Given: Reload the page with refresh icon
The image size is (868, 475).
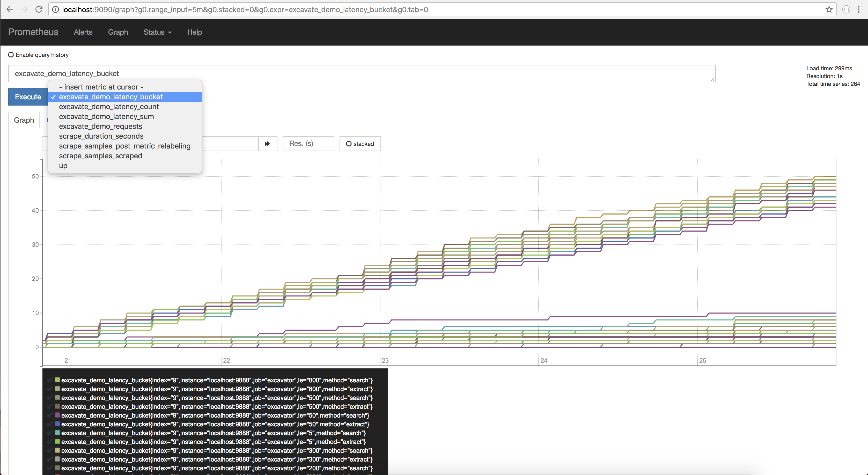Looking at the screenshot, I should (39, 9).
